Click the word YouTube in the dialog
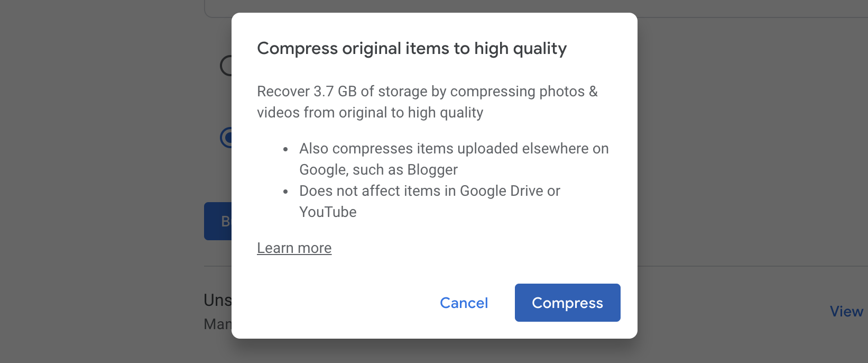Screen dimensions: 868x363 tap(328, 212)
